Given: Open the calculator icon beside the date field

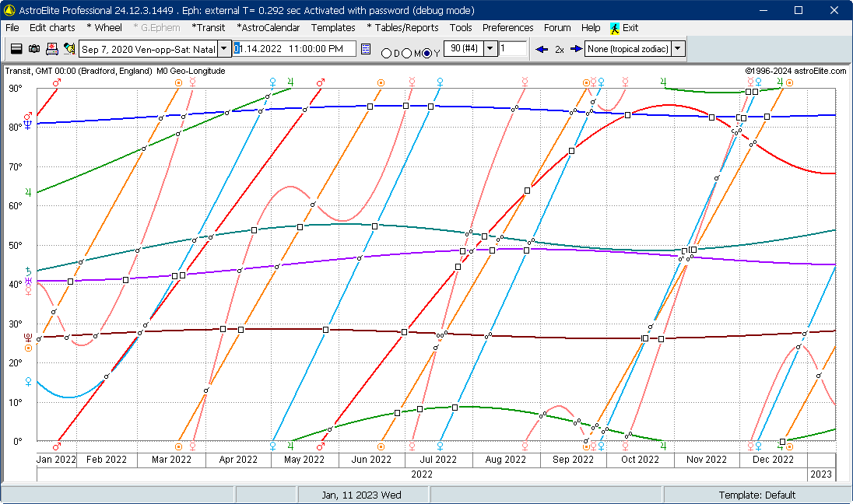Looking at the screenshot, I should click(366, 49).
